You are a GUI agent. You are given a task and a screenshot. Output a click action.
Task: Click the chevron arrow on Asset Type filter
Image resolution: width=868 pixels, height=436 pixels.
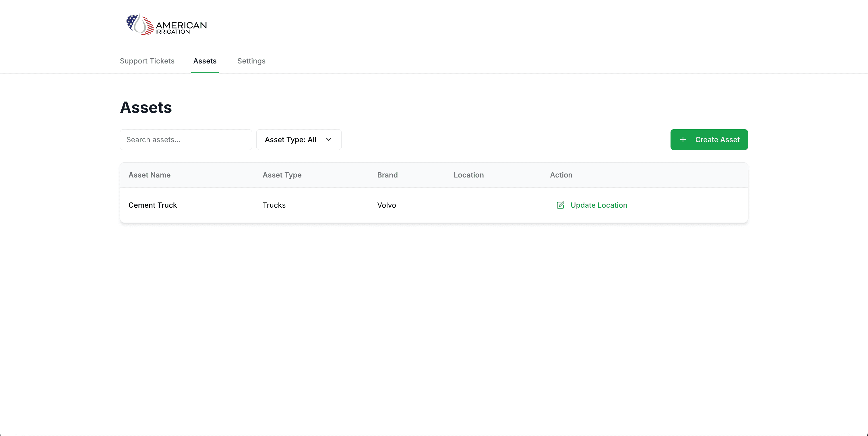click(329, 140)
